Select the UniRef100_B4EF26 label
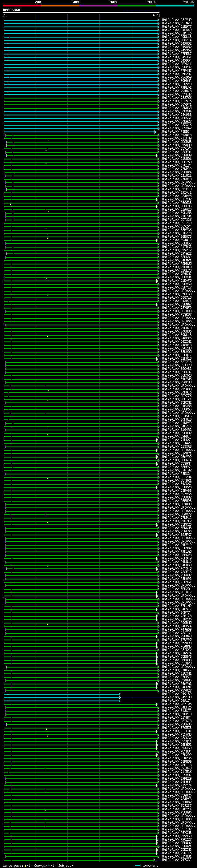This screenshot has height=868, width=197. [x=177, y=707]
